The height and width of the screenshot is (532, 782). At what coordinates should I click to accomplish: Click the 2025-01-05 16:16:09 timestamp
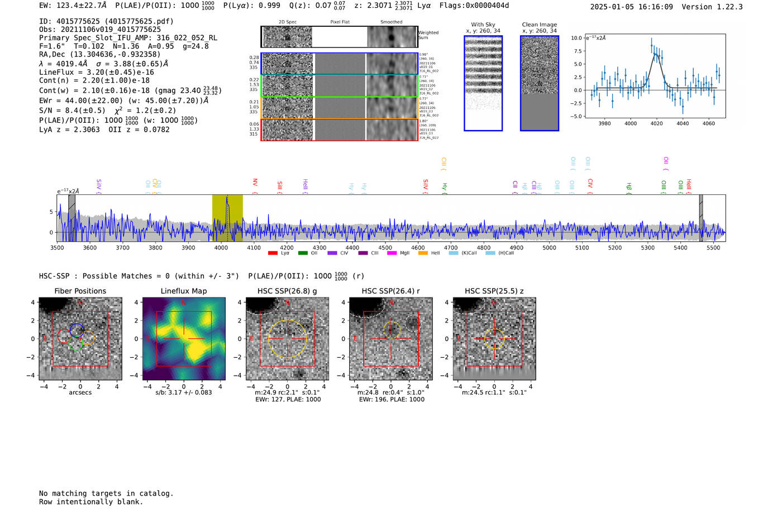[x=632, y=7]
